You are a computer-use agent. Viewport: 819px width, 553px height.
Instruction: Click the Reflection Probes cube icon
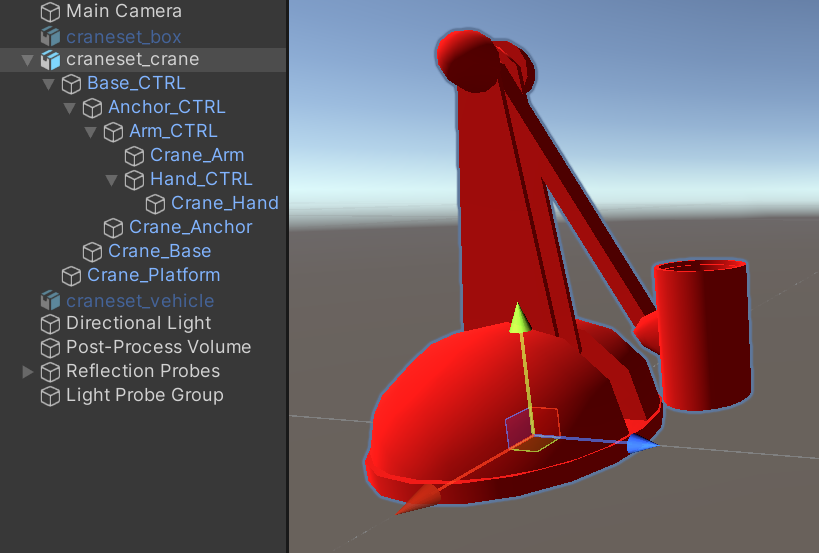(x=50, y=372)
